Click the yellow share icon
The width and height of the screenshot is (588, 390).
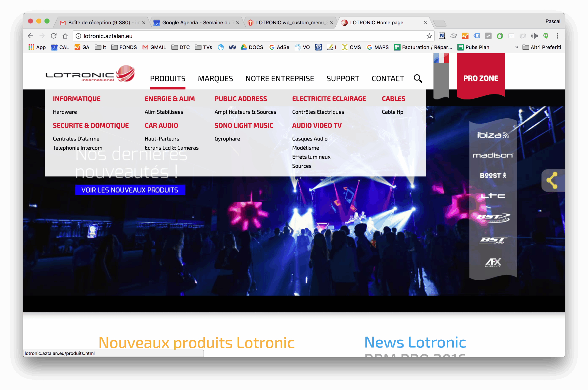(x=552, y=181)
